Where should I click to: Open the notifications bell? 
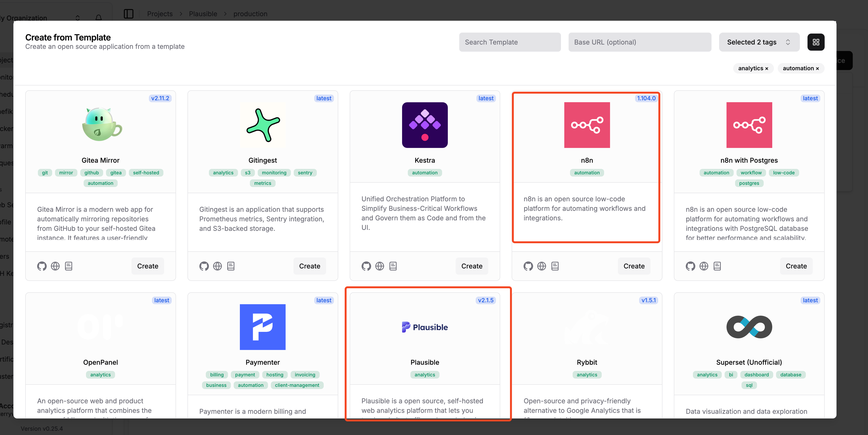[99, 18]
